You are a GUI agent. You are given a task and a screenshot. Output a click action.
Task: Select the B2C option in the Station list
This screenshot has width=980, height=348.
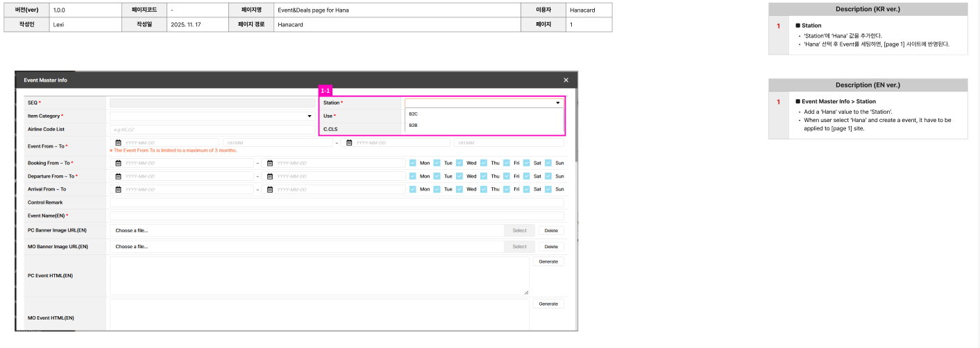point(414,114)
